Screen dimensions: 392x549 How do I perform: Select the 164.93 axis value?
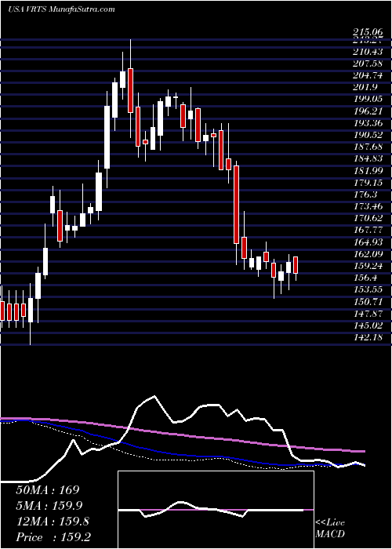coord(368,242)
